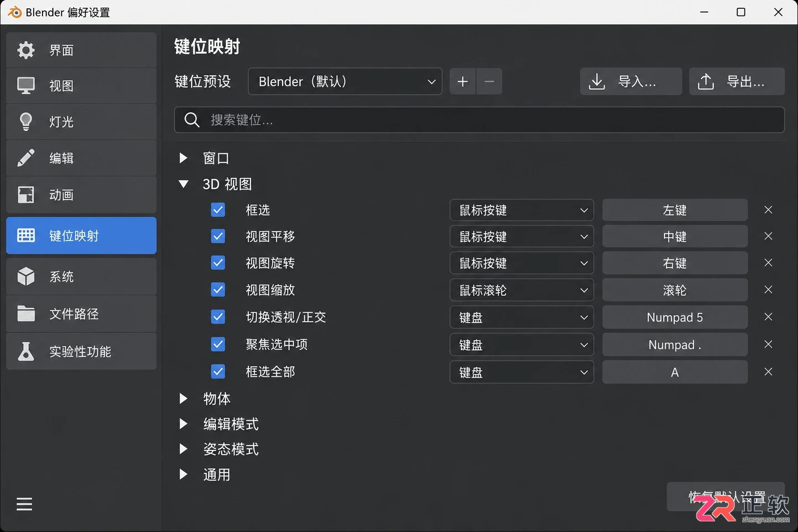Open the 系统 preferences section
The width and height of the screenshot is (798, 532).
pyautogui.click(x=81, y=277)
